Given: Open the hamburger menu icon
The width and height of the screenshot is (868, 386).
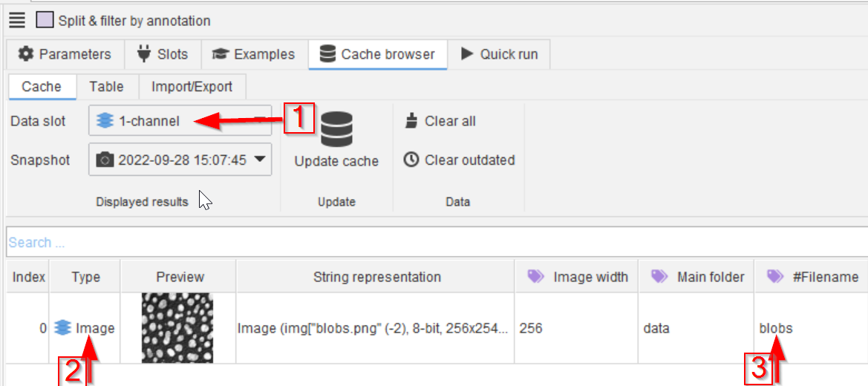Looking at the screenshot, I should coord(17,20).
